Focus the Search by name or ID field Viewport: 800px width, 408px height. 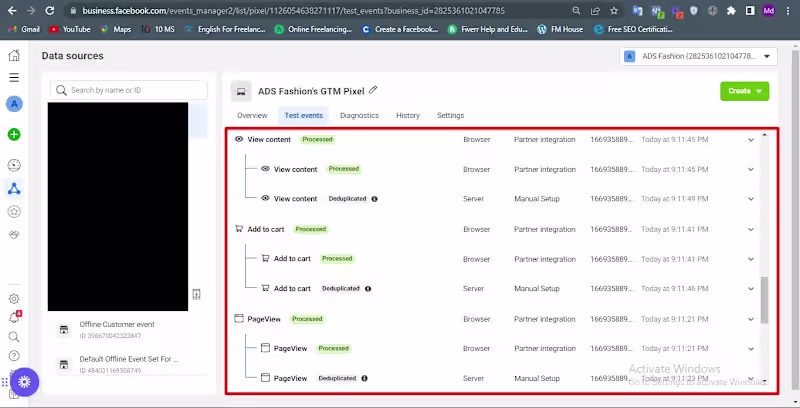[129, 90]
